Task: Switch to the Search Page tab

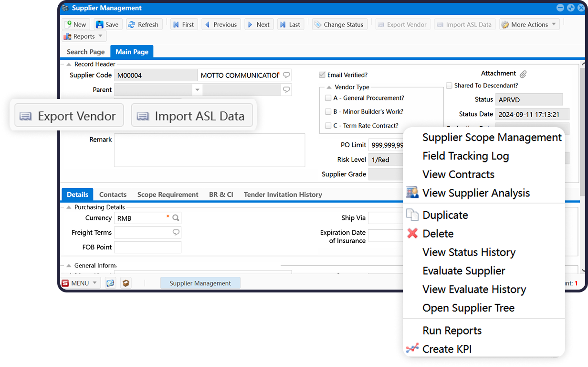Action: pyautogui.click(x=85, y=52)
